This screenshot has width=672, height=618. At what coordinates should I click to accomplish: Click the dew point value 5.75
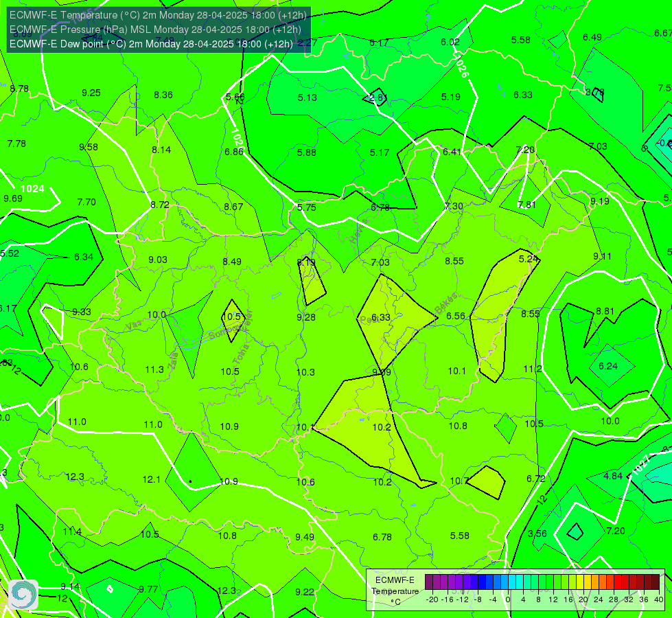(x=307, y=207)
